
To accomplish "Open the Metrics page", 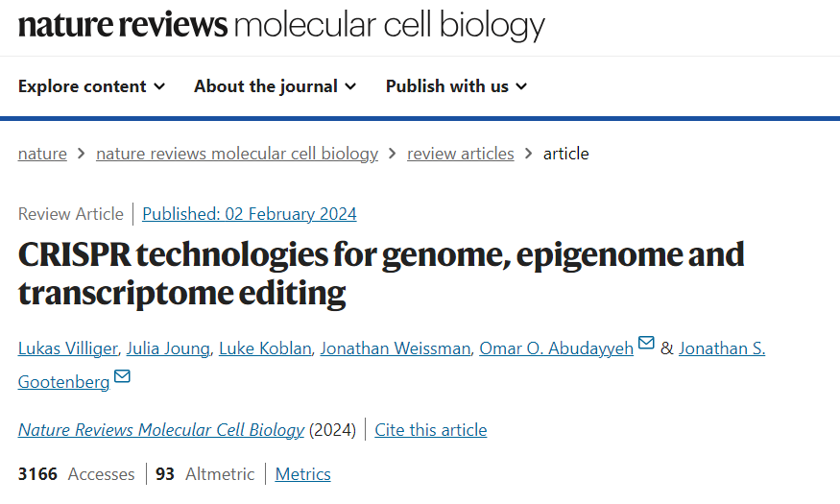I will tap(302, 474).
